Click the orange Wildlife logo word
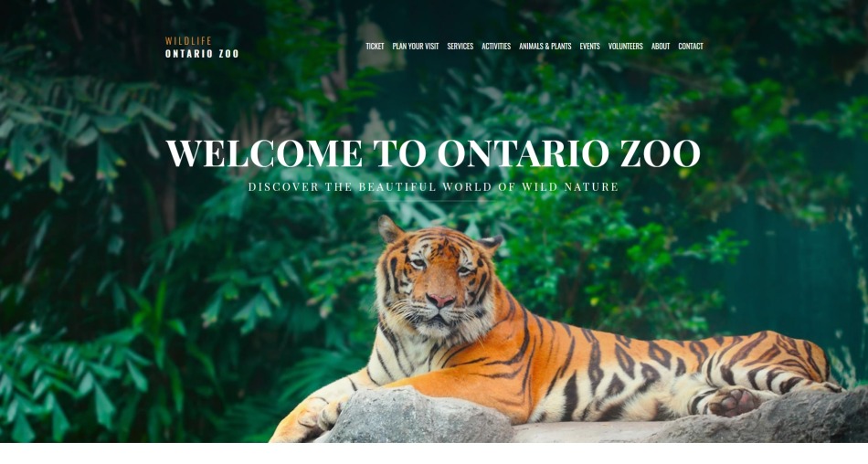 coord(188,41)
